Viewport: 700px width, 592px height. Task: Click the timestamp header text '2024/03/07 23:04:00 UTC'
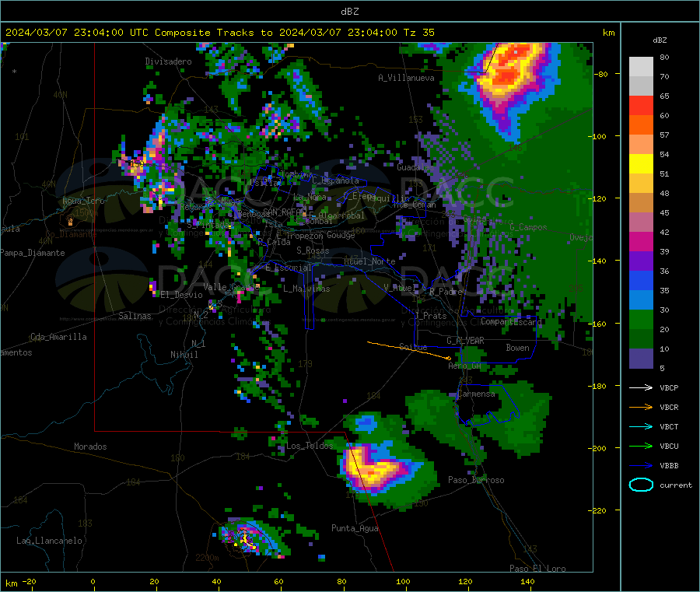click(77, 33)
